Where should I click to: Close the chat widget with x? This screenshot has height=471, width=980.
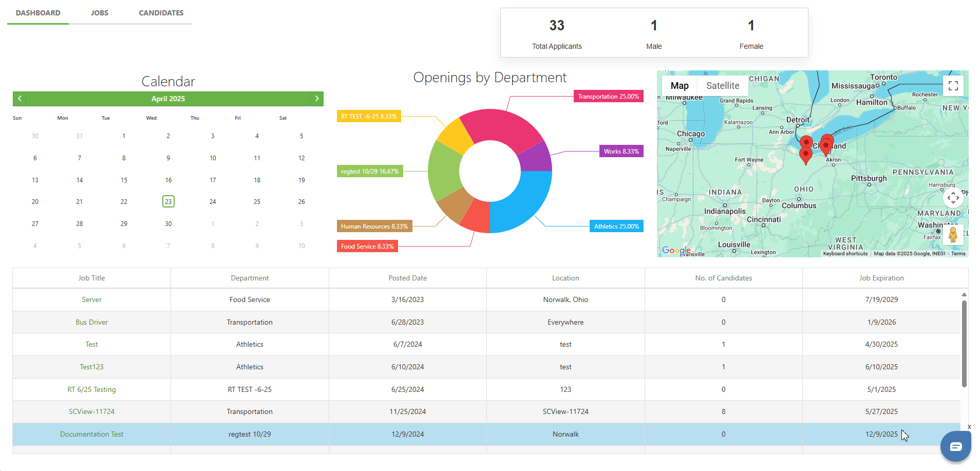point(969,427)
